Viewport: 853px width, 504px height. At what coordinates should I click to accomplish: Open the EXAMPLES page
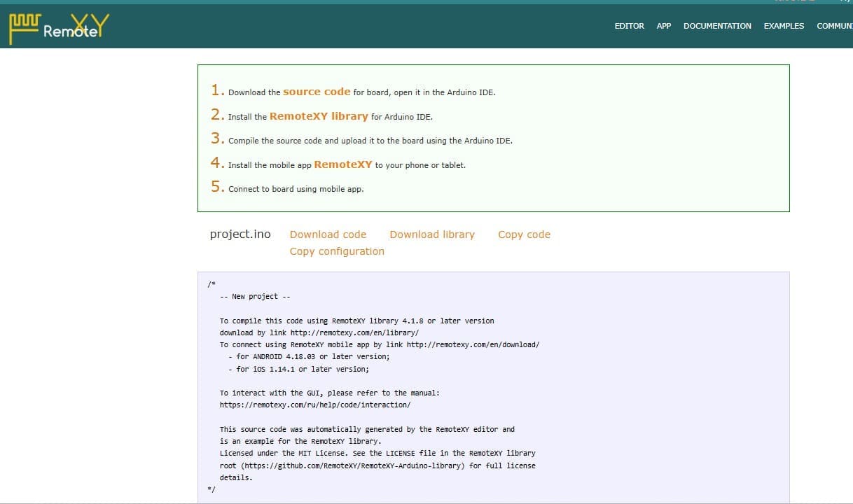(784, 26)
